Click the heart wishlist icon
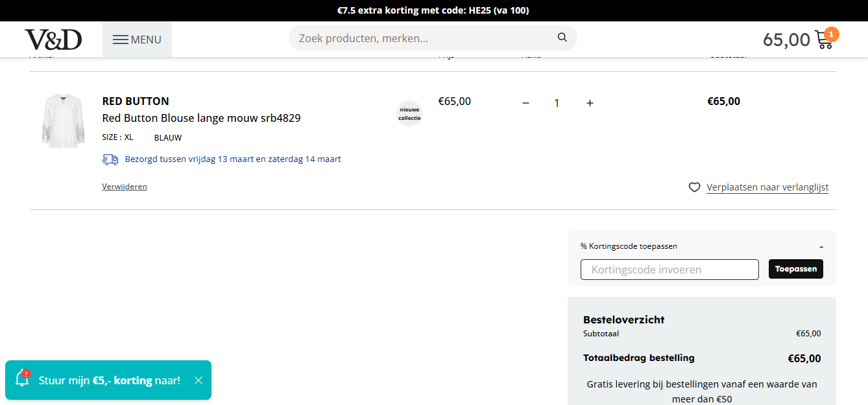Image resolution: width=868 pixels, height=405 pixels. [694, 187]
